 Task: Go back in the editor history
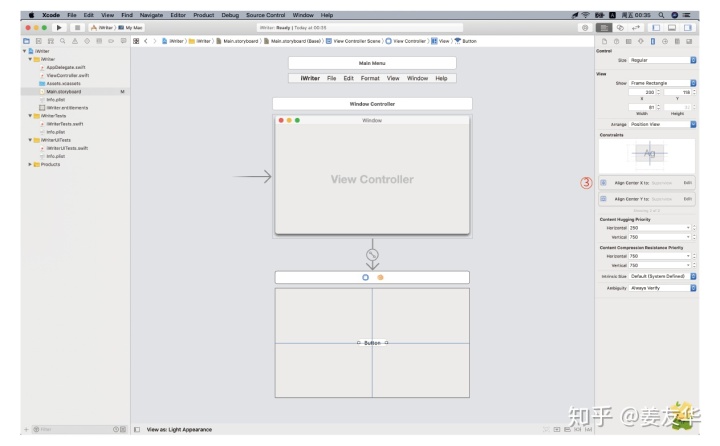[x=146, y=41]
